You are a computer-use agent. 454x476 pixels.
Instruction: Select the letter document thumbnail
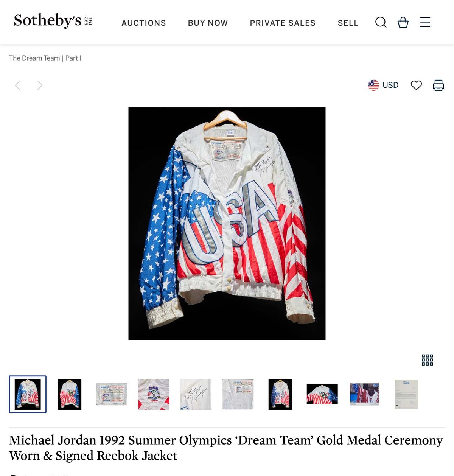(x=406, y=394)
